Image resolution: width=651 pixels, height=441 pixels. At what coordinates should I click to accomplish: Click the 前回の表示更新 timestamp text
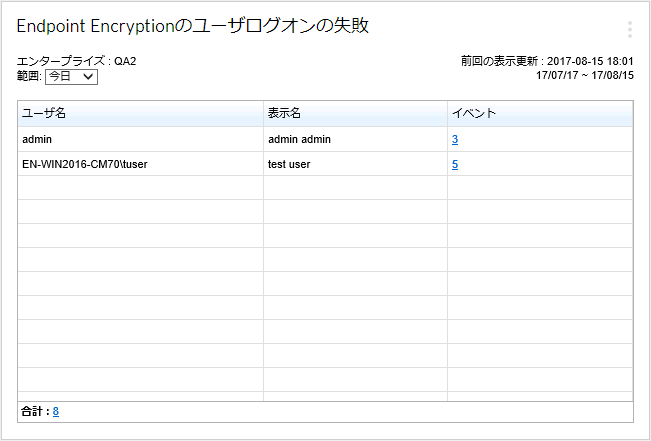546,61
